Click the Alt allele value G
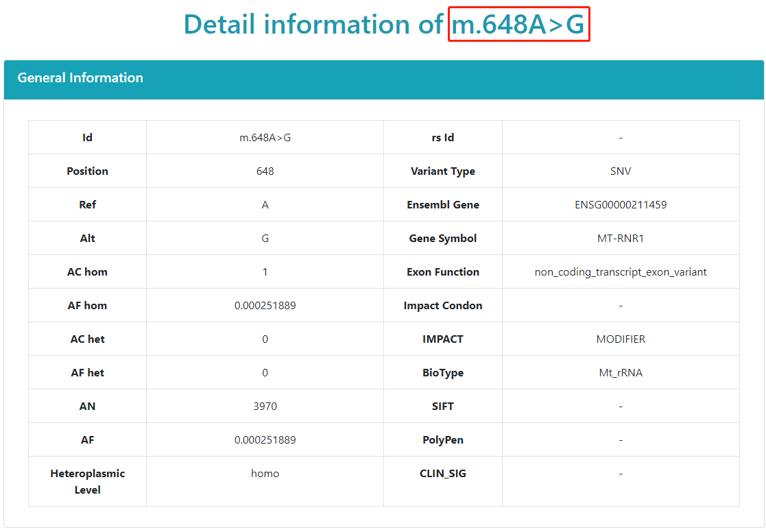Viewport: 766px width, 532px height. click(x=265, y=239)
